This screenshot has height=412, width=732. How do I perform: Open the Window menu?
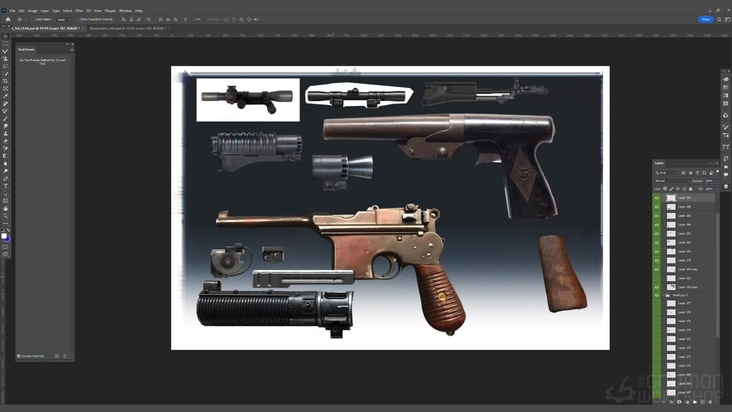(x=125, y=10)
